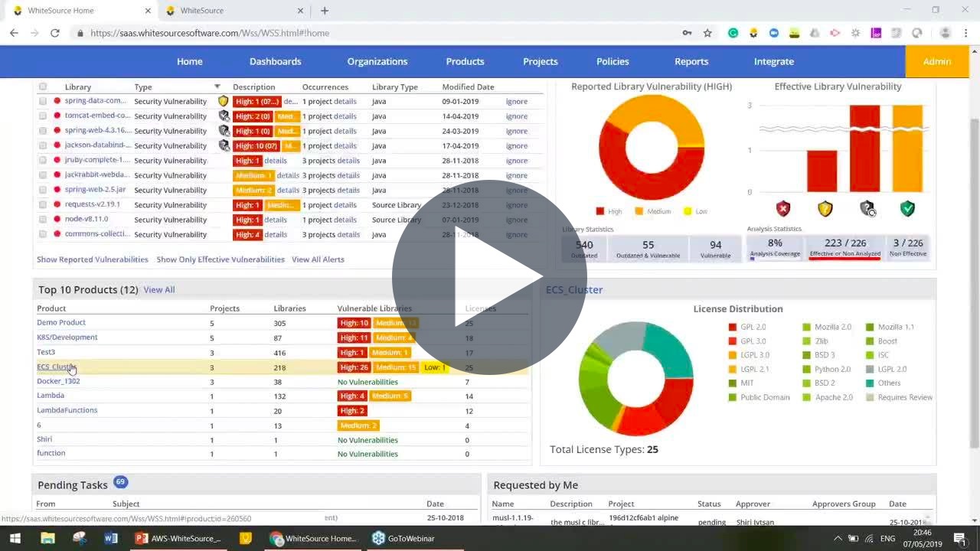Play the video with the center play button
The width and height of the screenshot is (980, 551).
tap(489, 277)
